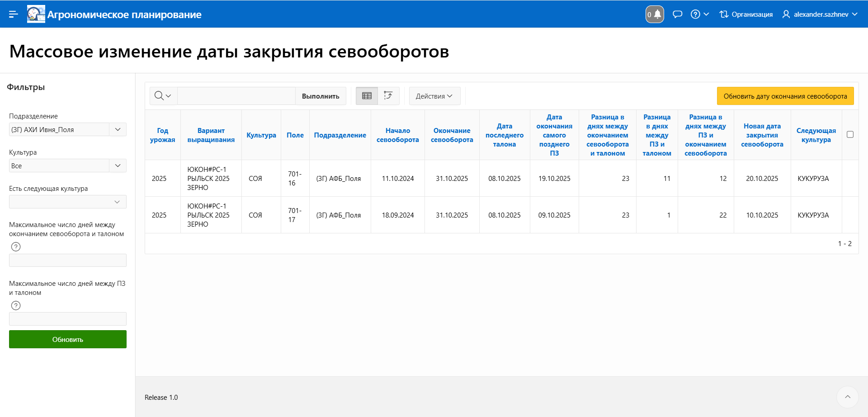Toggle the select-all rows checkbox in header
The width and height of the screenshot is (868, 417).
tap(850, 135)
